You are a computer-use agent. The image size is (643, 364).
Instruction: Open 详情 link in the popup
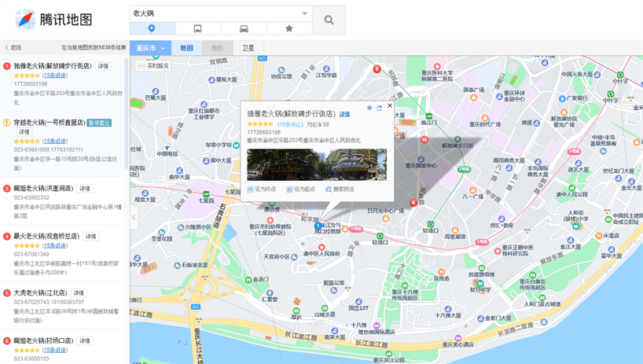pos(344,114)
